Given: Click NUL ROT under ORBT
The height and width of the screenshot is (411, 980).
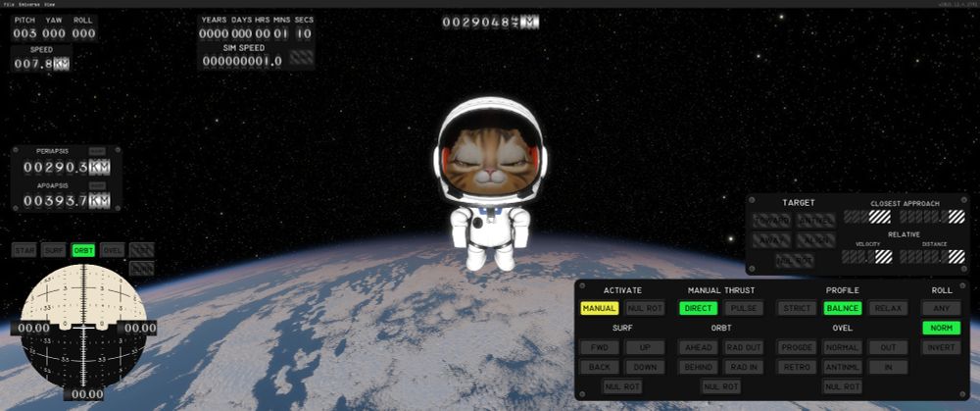Looking at the screenshot, I should point(720,386).
